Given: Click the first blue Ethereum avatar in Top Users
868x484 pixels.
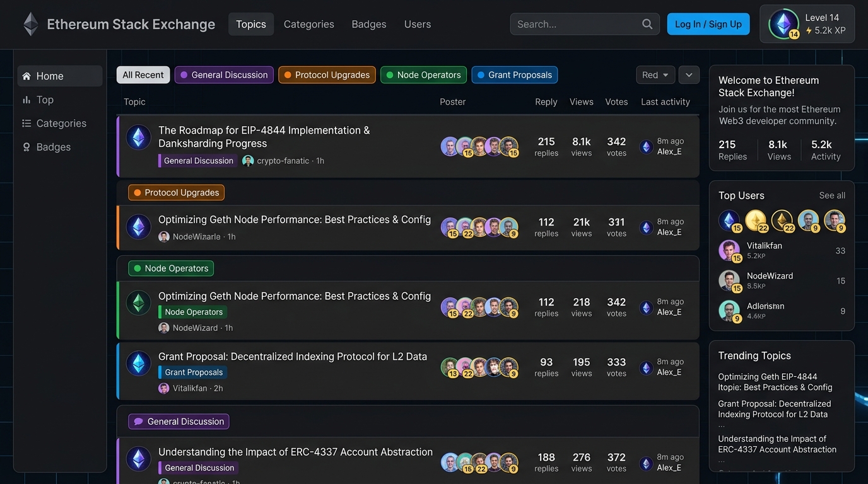Looking at the screenshot, I should (x=729, y=221).
